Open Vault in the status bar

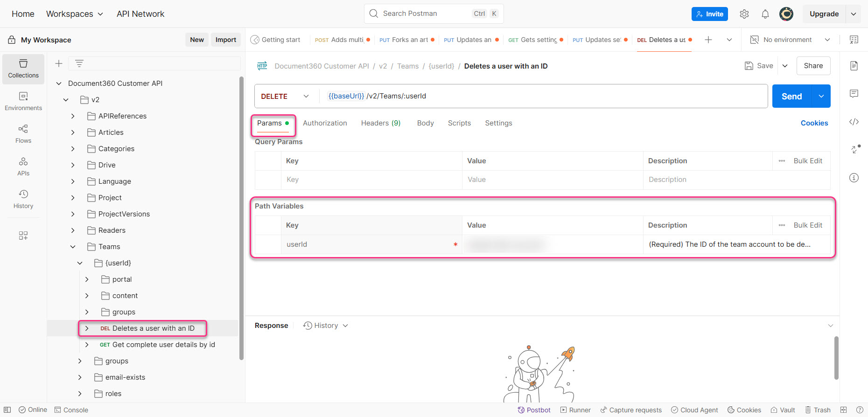pos(783,410)
